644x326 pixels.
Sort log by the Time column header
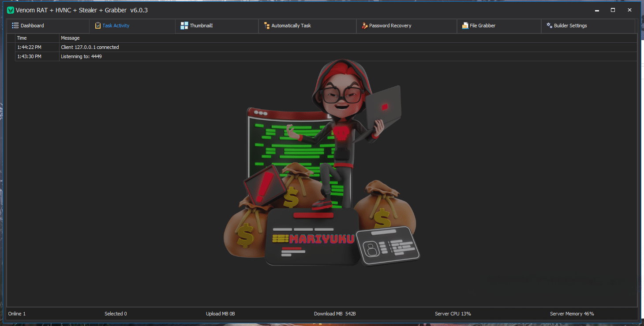[x=22, y=38]
